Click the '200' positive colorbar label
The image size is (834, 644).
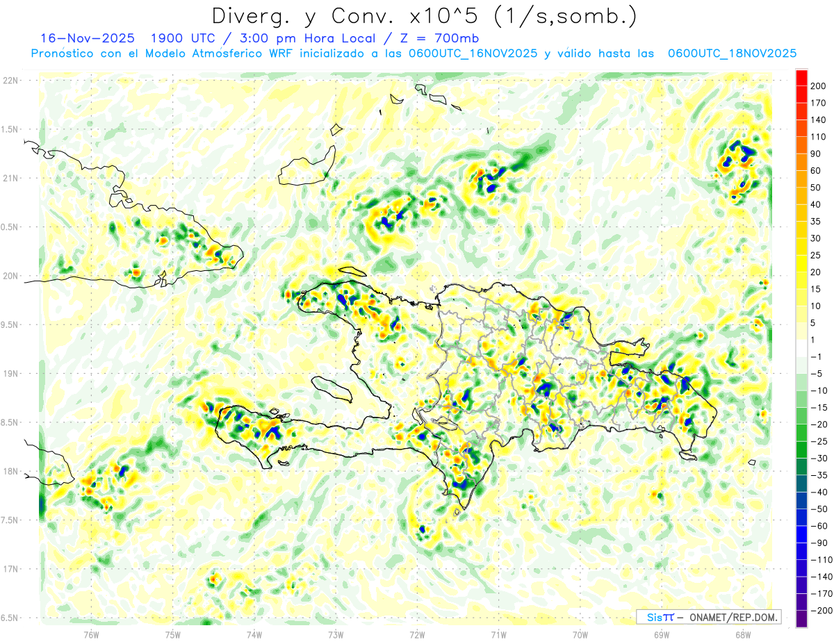pyautogui.click(x=819, y=85)
